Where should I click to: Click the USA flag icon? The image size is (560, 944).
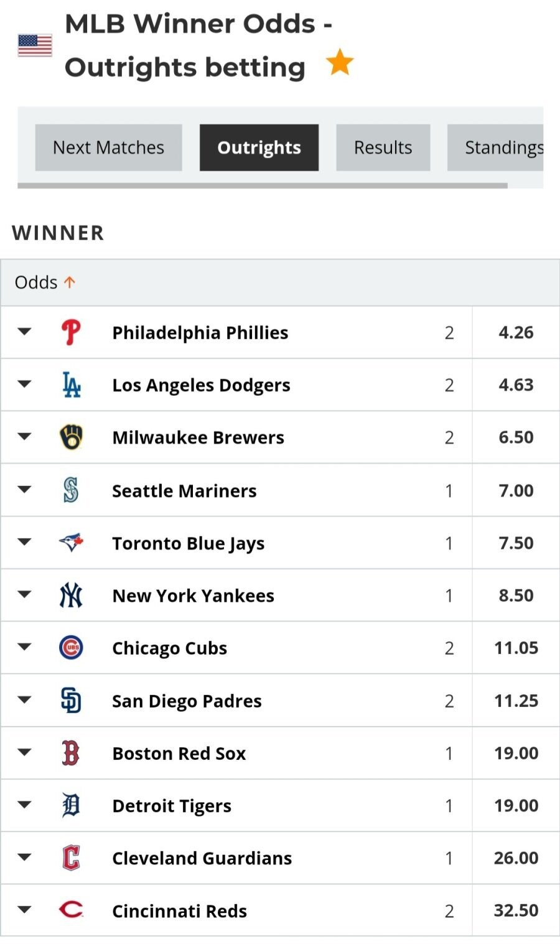(x=35, y=45)
